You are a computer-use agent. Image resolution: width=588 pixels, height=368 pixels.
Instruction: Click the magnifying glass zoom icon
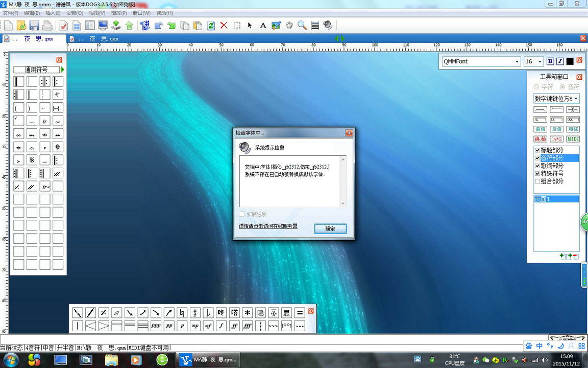302,25
